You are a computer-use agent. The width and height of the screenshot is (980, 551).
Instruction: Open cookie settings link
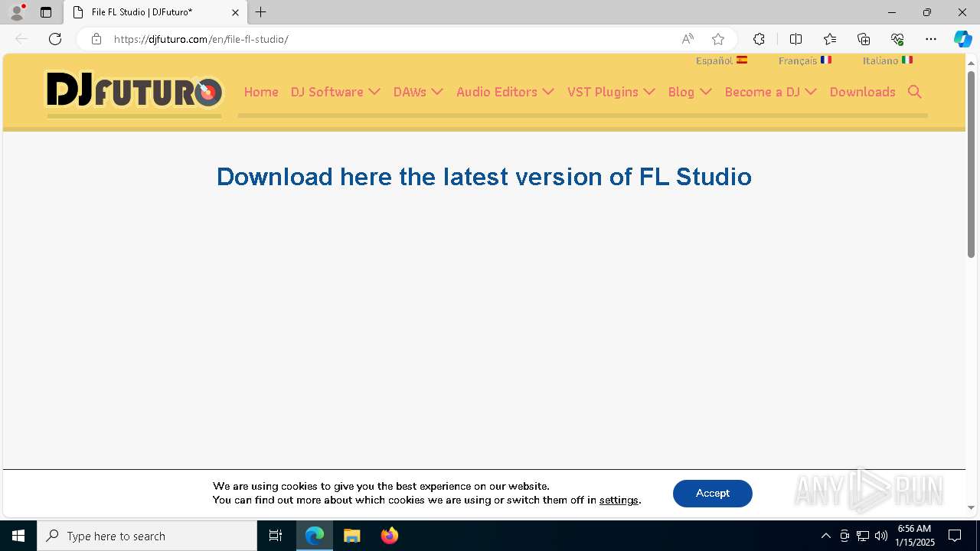coord(619,500)
